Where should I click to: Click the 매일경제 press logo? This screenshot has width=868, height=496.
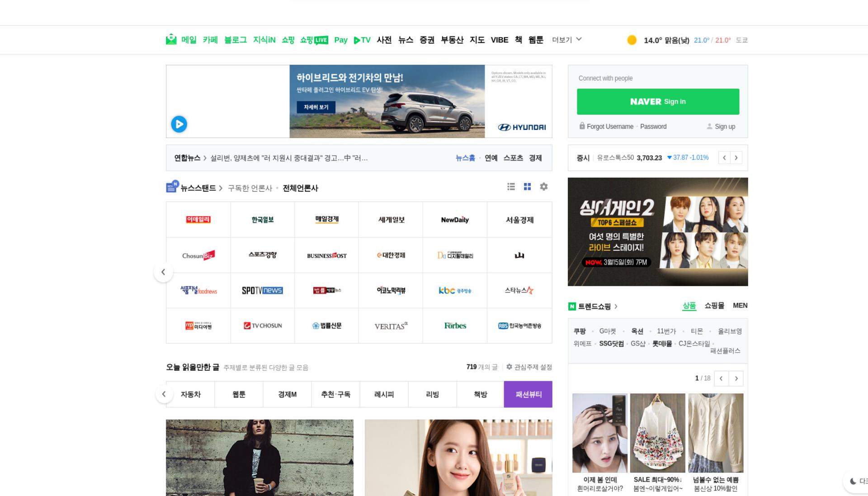[x=326, y=219]
